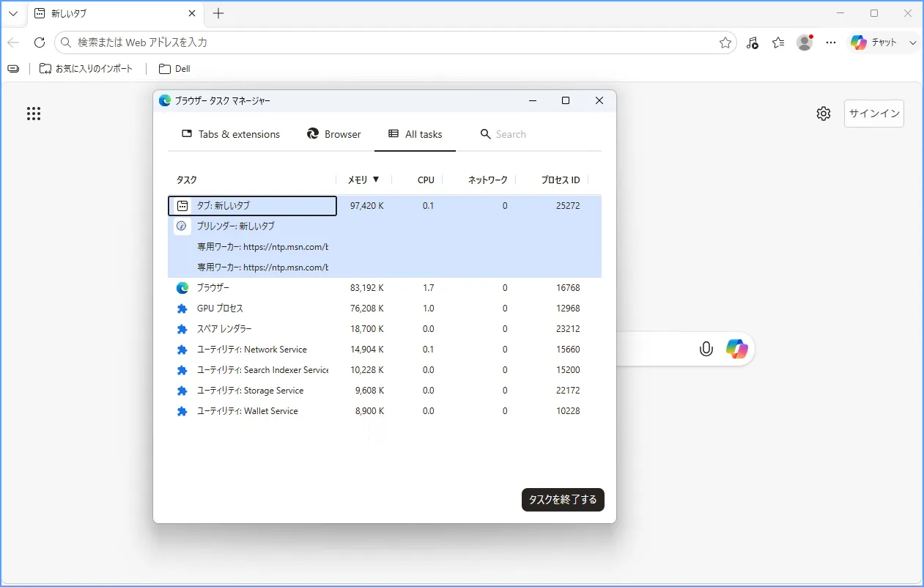Viewport: 924px width, 587px height.
Task: Click the Copilot icon in search box
Action: click(x=737, y=349)
